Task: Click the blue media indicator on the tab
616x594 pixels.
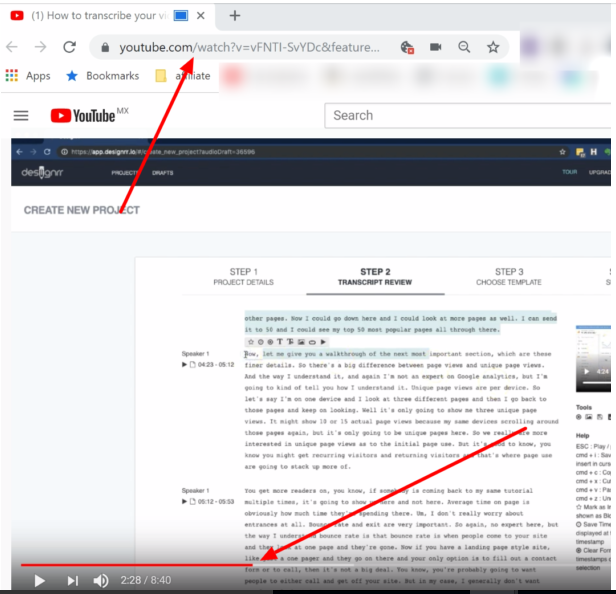Action: (x=181, y=16)
